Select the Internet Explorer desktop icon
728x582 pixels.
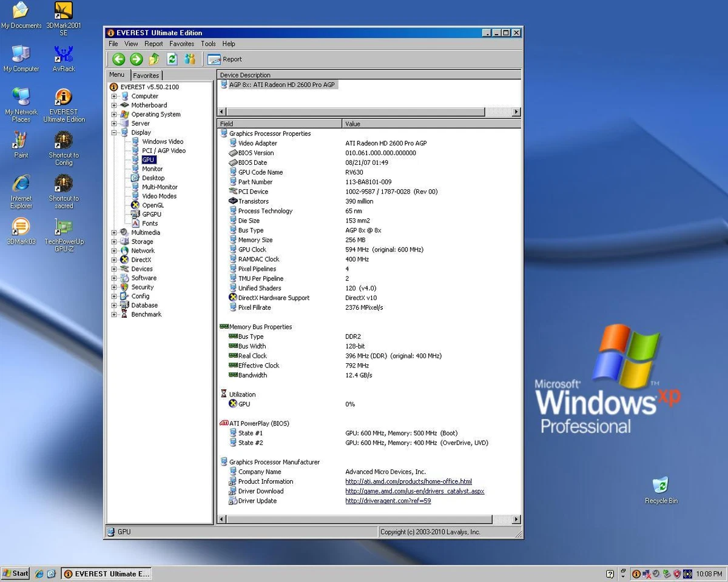point(21,192)
